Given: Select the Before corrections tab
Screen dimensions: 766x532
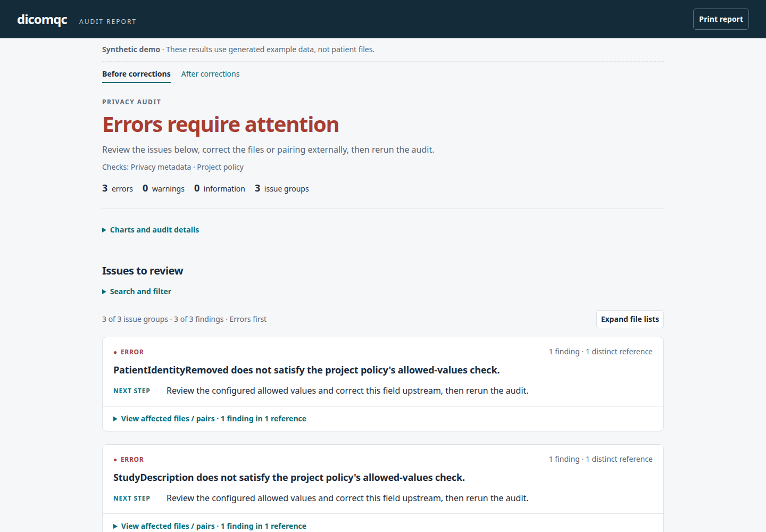Looking at the screenshot, I should pos(136,74).
